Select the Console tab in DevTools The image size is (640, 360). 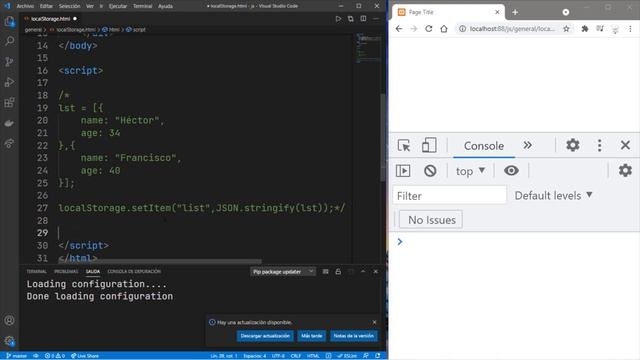(x=484, y=146)
